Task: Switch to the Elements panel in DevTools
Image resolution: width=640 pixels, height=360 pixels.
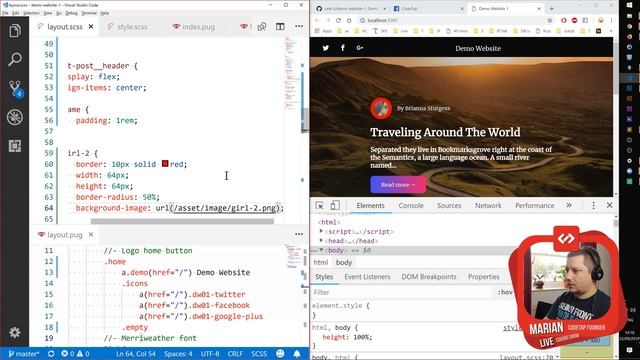Action: [371, 205]
